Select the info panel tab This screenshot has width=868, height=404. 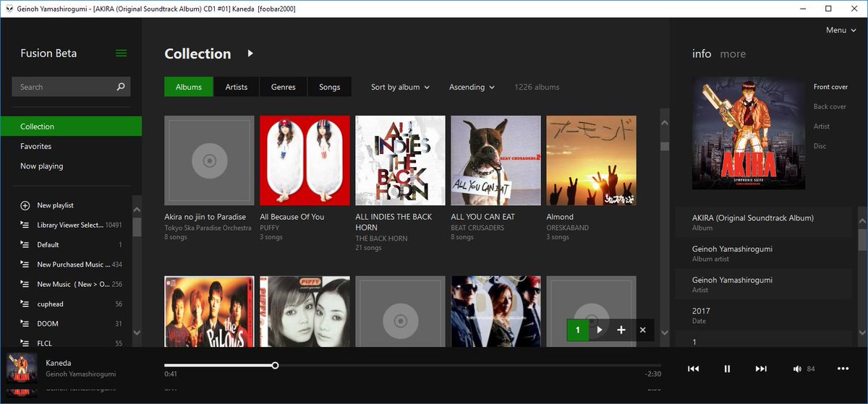click(x=702, y=53)
